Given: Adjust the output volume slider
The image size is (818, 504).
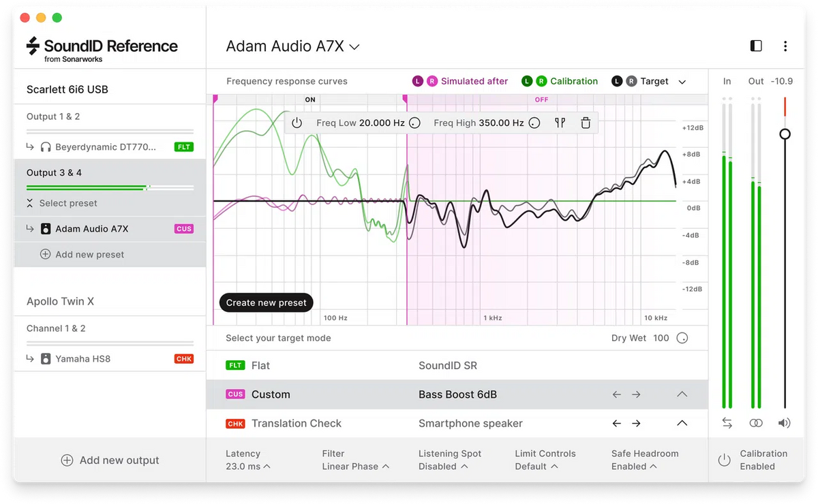Looking at the screenshot, I should [785, 134].
